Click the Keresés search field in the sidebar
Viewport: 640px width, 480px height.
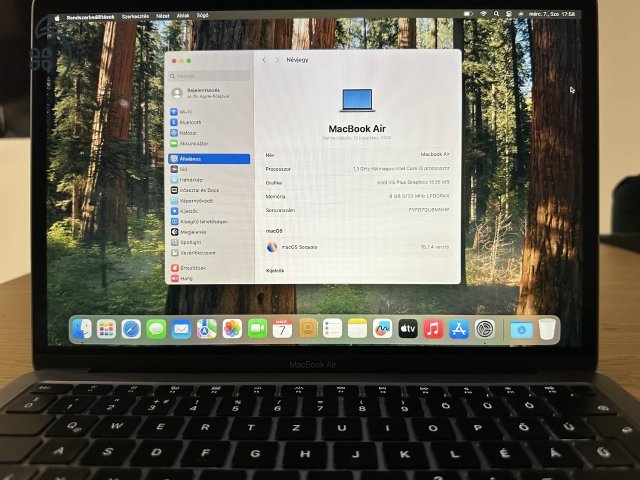click(x=209, y=76)
